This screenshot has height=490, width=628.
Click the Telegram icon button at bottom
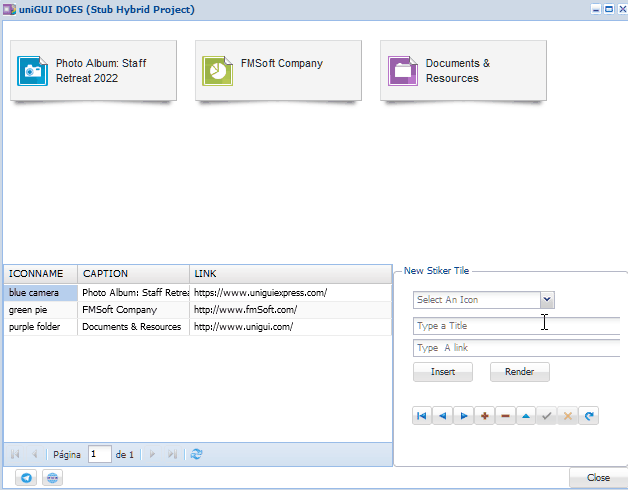26,478
